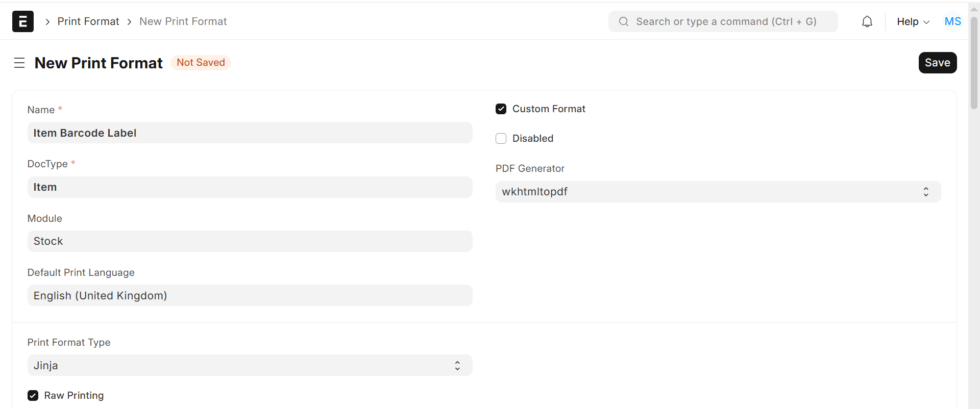Click the DocType field showing Item
The width and height of the screenshot is (980, 409).
point(250,187)
